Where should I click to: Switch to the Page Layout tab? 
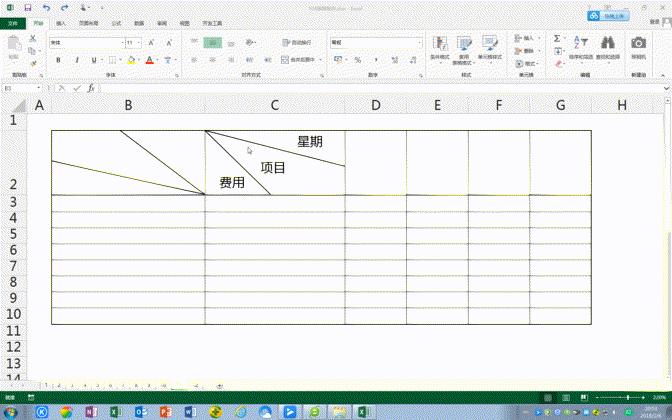click(x=88, y=23)
